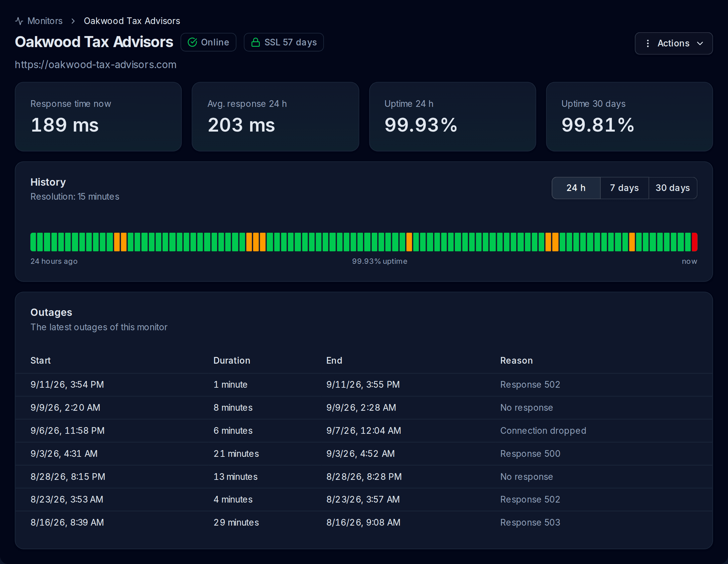Viewport: 728px width, 564px height.
Task: Select the 24 h history range
Action: [x=576, y=188]
